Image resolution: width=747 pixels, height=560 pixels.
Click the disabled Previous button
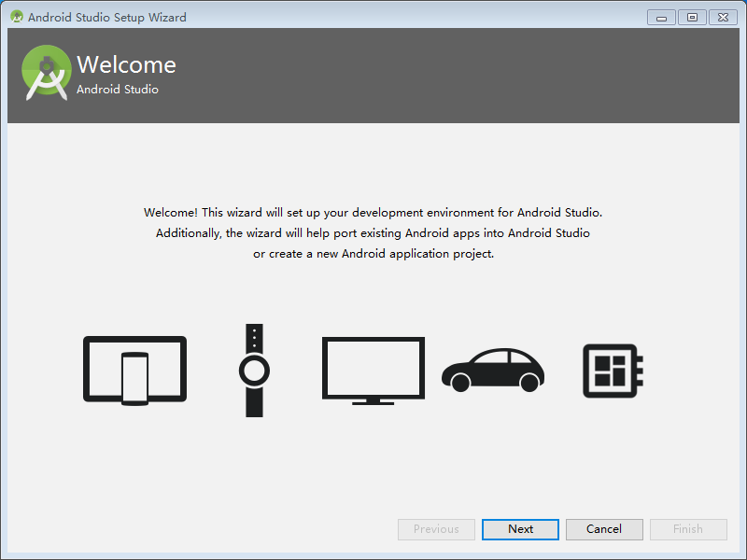tap(436, 529)
